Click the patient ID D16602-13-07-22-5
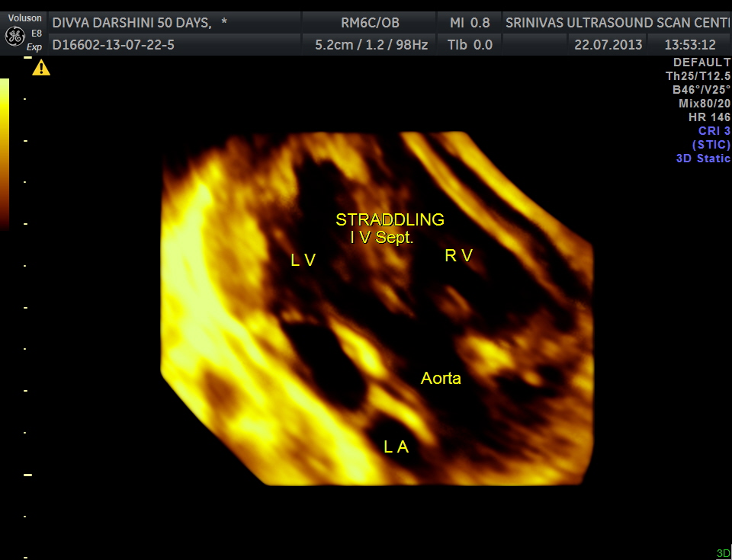This screenshot has height=560, width=732. (x=113, y=45)
